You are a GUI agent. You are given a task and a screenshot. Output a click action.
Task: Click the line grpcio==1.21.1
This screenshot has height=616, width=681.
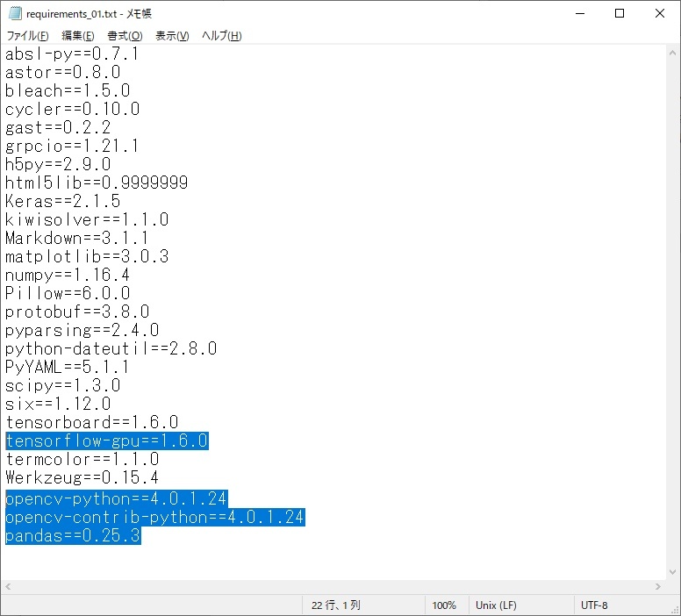tap(72, 146)
